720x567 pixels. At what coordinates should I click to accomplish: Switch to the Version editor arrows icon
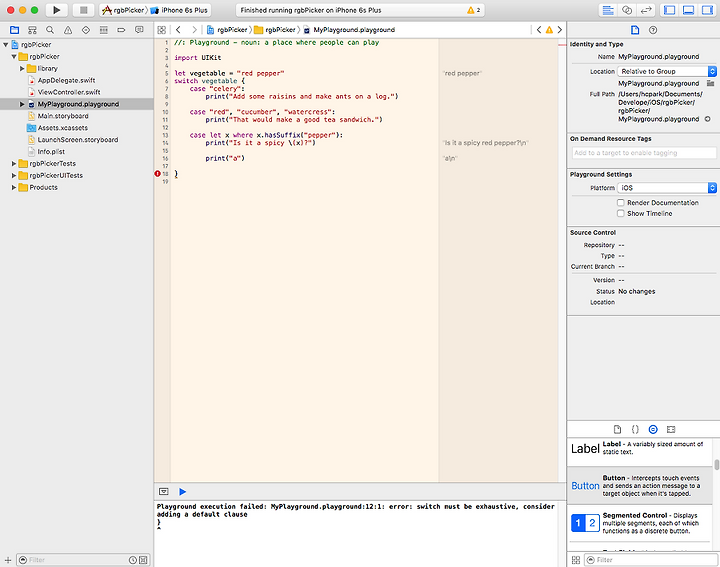coord(647,9)
